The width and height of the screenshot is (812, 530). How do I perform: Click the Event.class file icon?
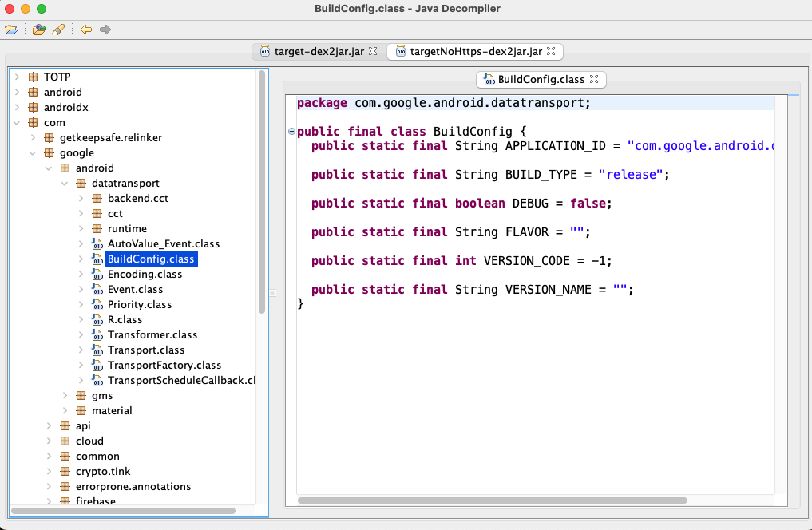(97, 289)
